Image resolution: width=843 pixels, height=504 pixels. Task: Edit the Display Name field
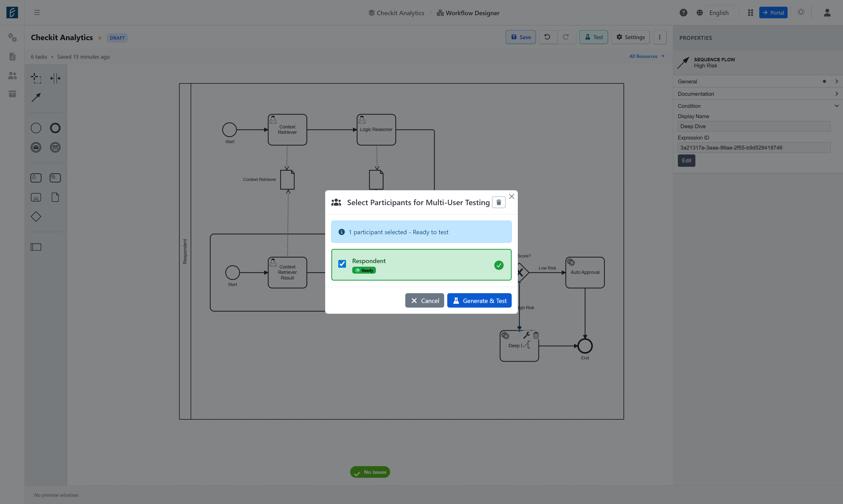click(x=754, y=126)
